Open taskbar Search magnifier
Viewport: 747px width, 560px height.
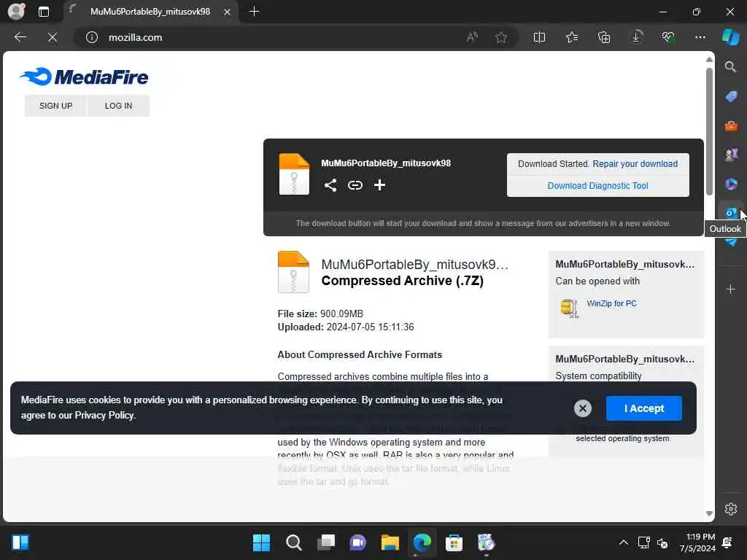pos(293,542)
